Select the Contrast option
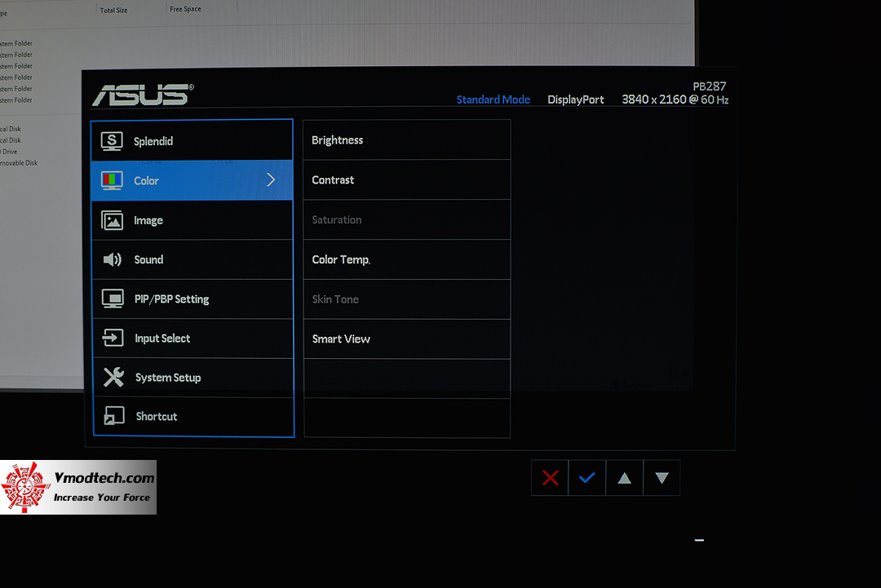 pyautogui.click(x=407, y=179)
